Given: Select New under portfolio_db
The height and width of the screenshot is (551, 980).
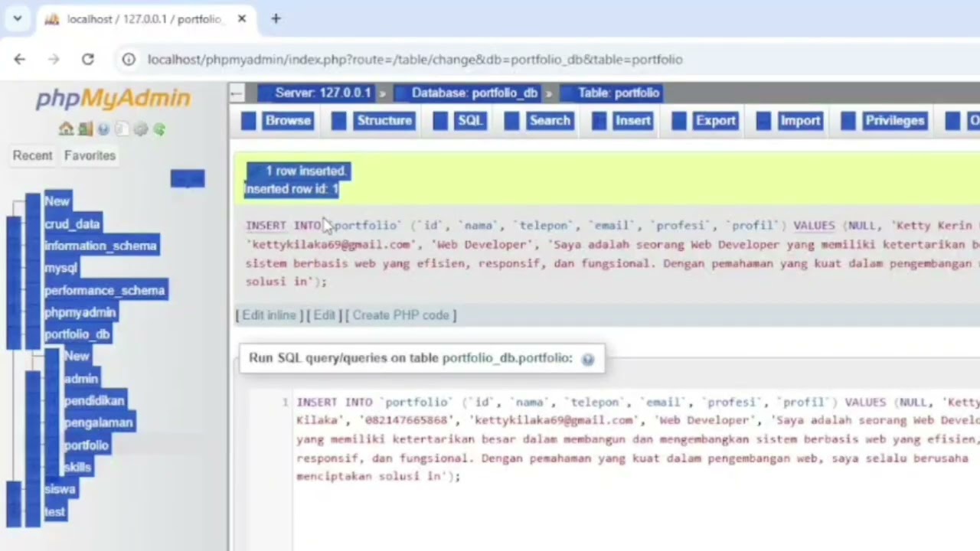Looking at the screenshot, I should point(77,357).
